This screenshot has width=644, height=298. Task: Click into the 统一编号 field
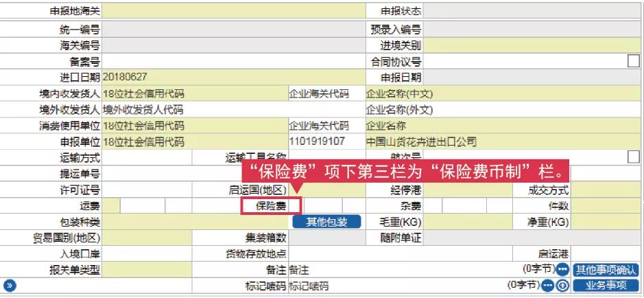click(x=234, y=30)
